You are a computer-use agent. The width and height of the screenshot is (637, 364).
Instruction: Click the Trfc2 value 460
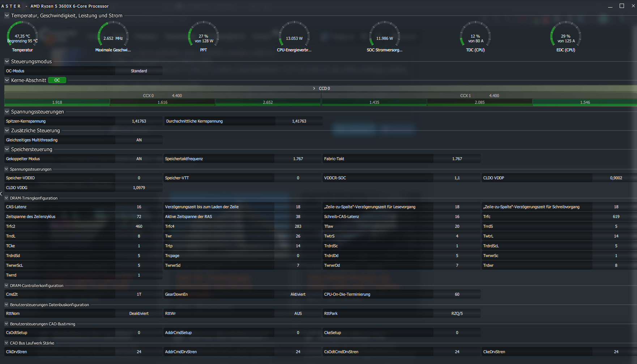tap(139, 226)
